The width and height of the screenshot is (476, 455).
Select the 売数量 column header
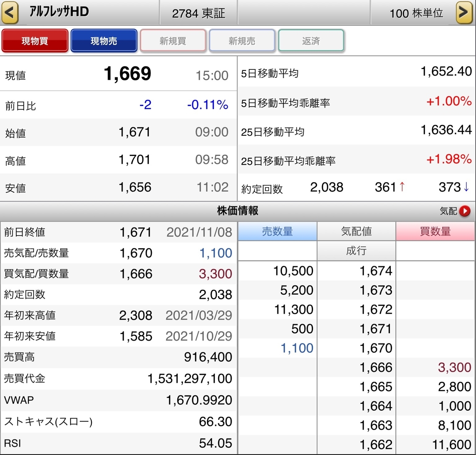coord(277,231)
